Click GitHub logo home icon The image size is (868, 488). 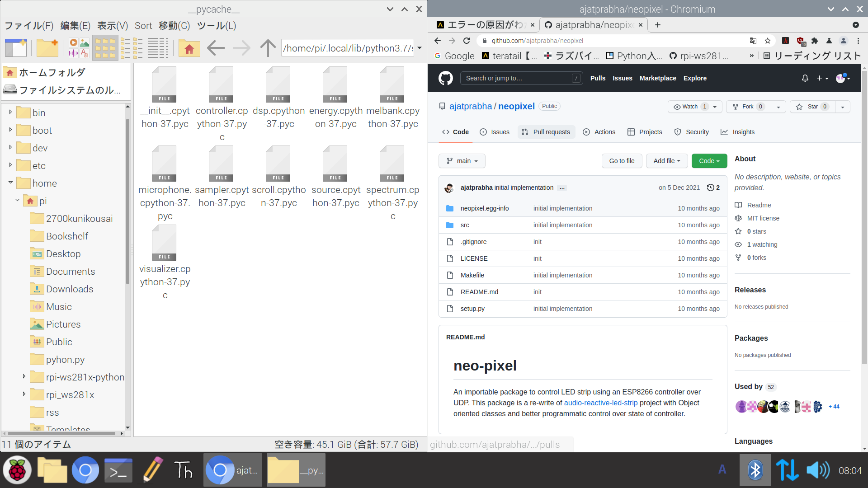(446, 78)
